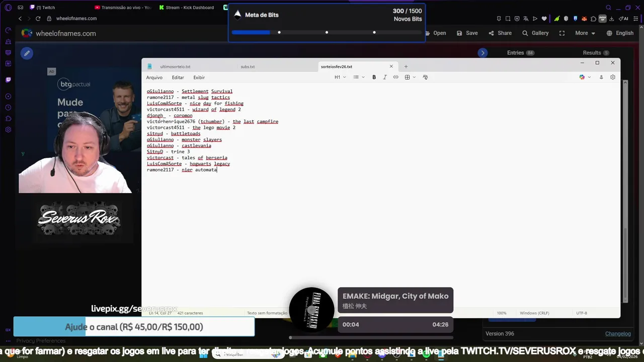Click the clear formatting icon
This screenshot has height=362, width=644.
pos(425,77)
